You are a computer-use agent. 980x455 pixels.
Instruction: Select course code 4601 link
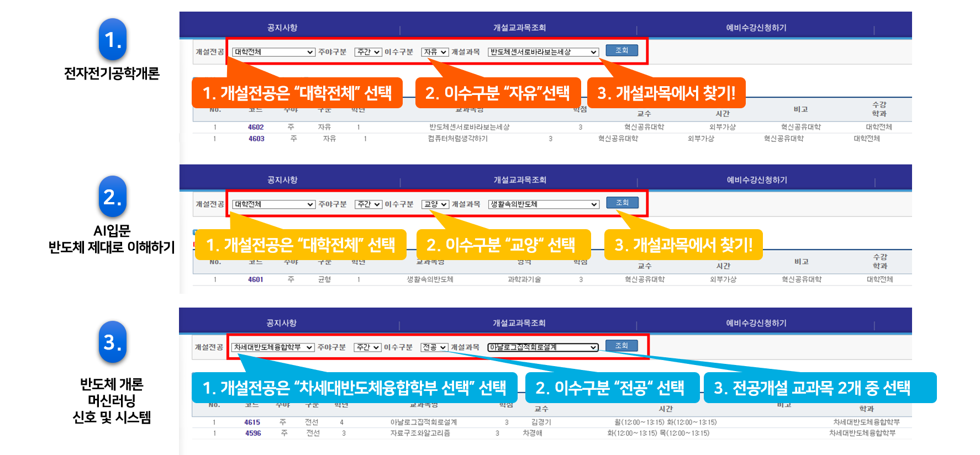tap(256, 279)
